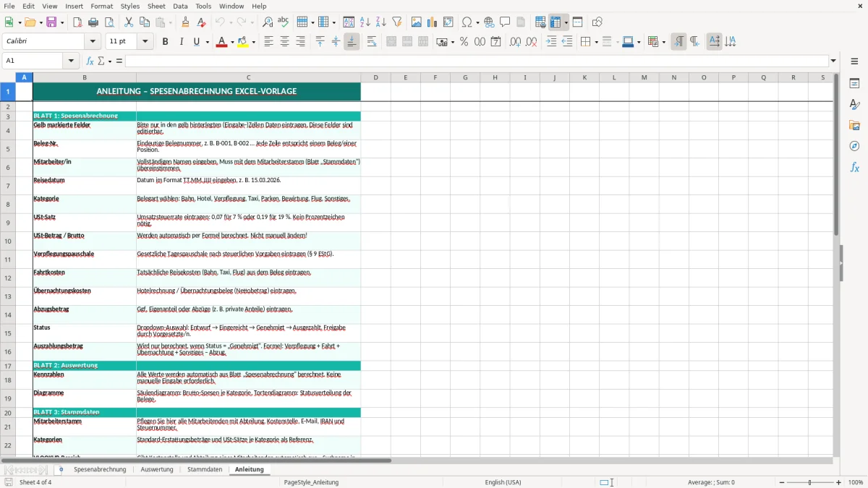Click Merge and Center Cells icon
868x488 pixels.
click(391, 42)
